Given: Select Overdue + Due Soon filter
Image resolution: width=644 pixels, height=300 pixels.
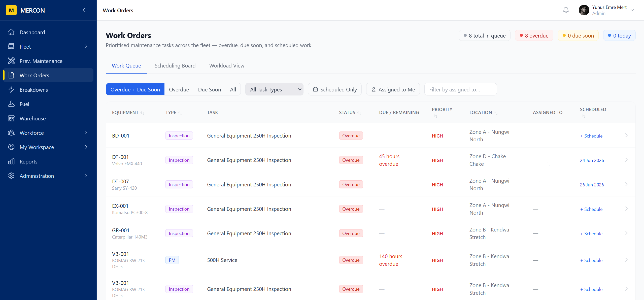Looking at the screenshot, I should 135,89.
